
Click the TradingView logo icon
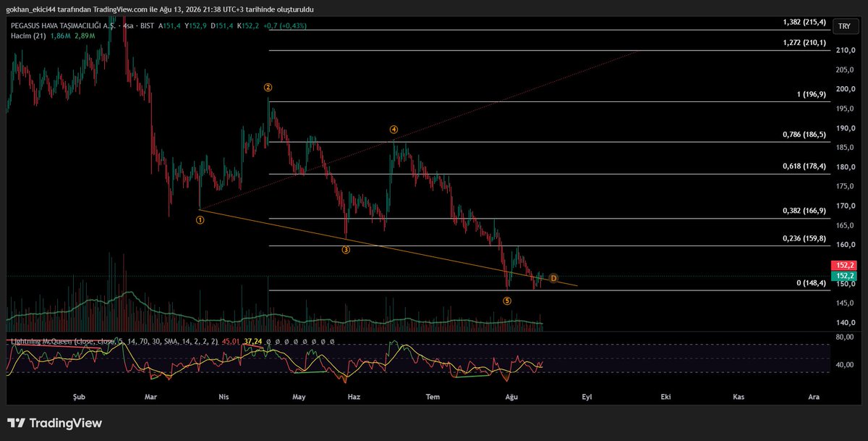17,423
